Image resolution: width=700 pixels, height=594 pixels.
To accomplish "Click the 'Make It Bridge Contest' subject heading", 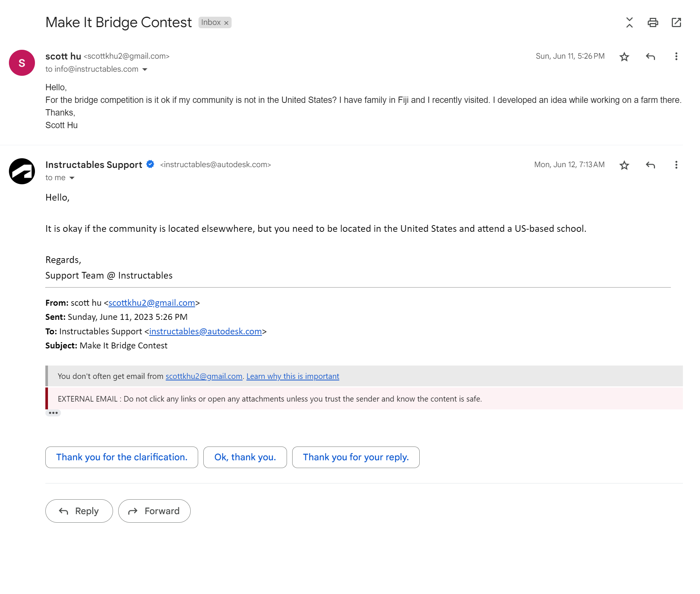I will tap(119, 22).
